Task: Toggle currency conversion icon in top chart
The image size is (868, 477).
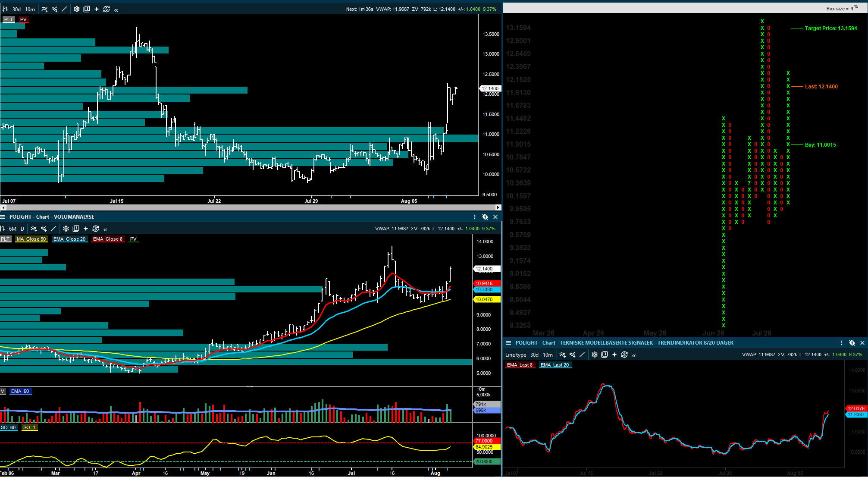Action: pos(107,9)
